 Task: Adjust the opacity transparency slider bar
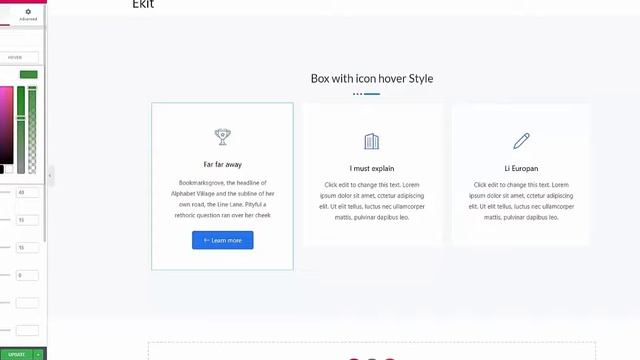click(32, 129)
